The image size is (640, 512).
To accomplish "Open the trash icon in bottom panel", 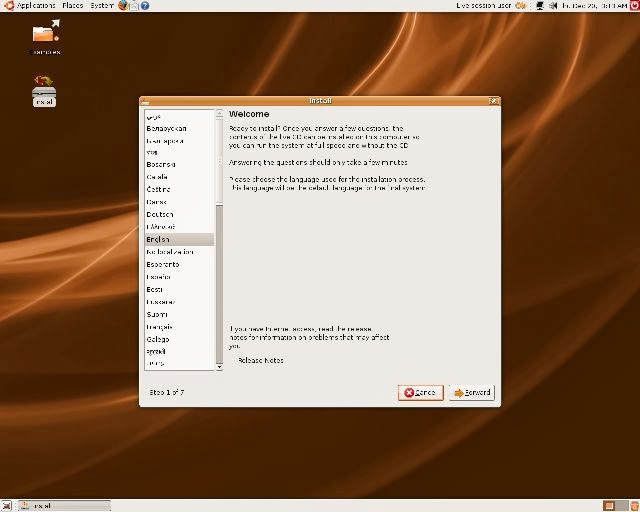I will click(635, 505).
